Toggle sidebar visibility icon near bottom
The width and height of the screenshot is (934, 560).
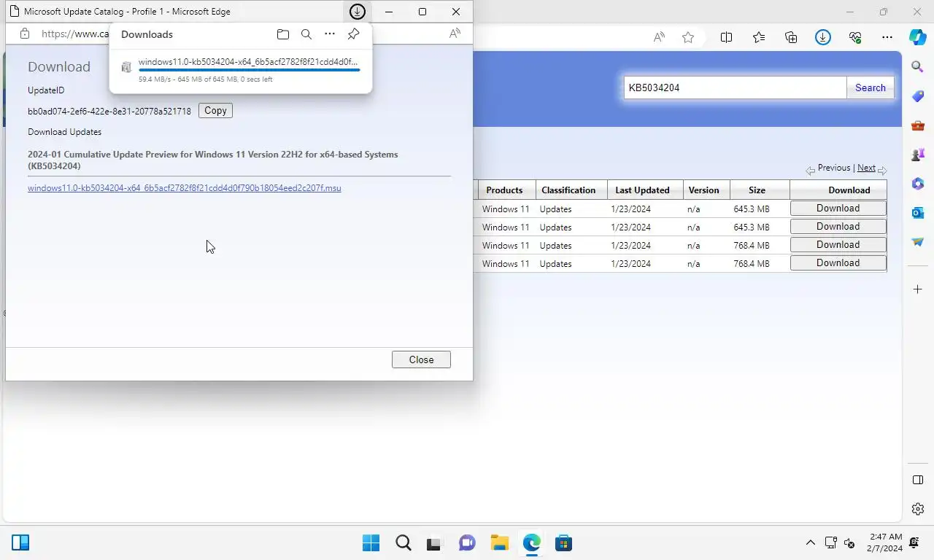click(x=918, y=480)
